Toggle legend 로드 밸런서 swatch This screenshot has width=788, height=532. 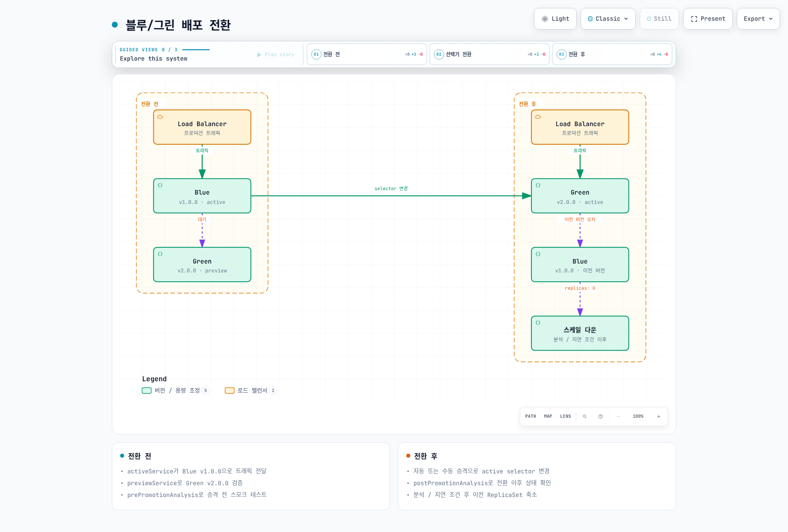(230, 391)
